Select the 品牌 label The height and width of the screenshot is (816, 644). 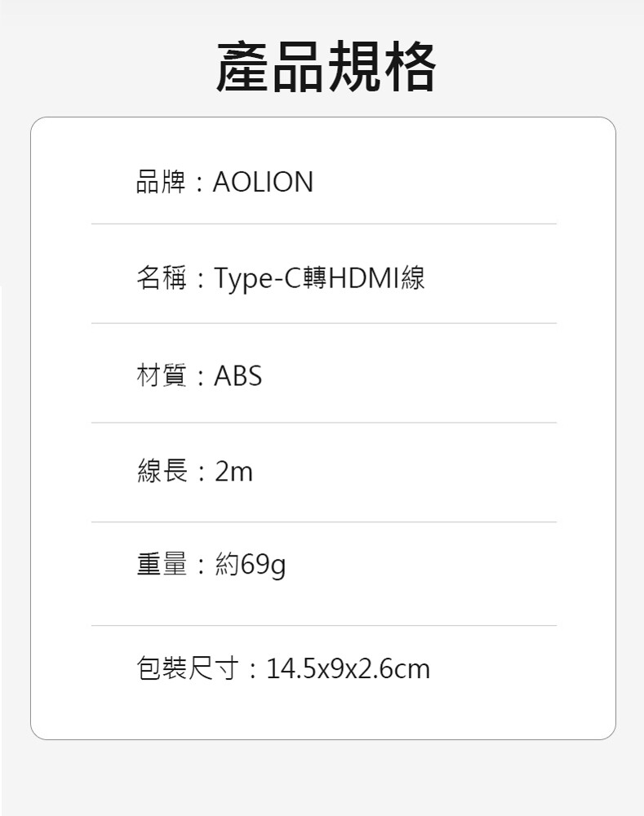162,182
